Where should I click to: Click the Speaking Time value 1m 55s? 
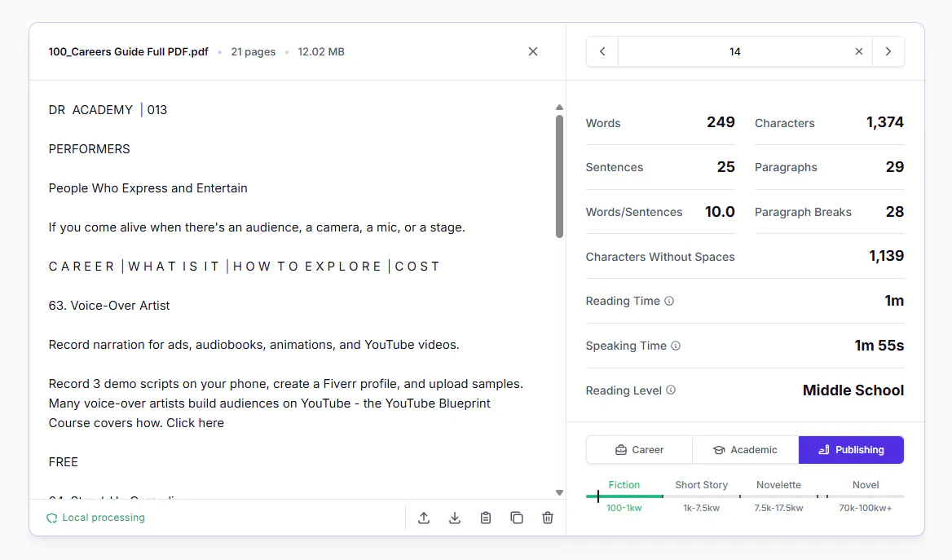[879, 346]
